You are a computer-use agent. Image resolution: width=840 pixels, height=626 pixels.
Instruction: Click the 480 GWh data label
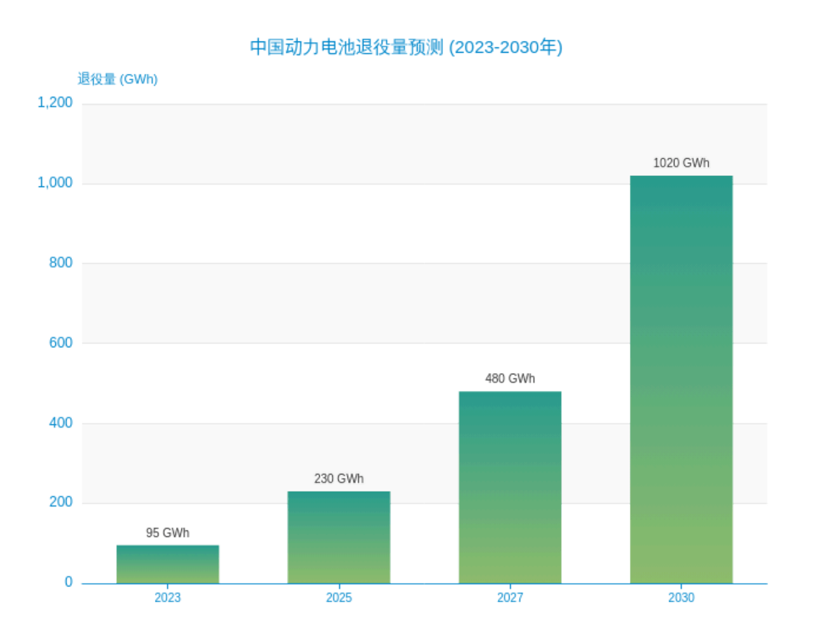coord(510,379)
